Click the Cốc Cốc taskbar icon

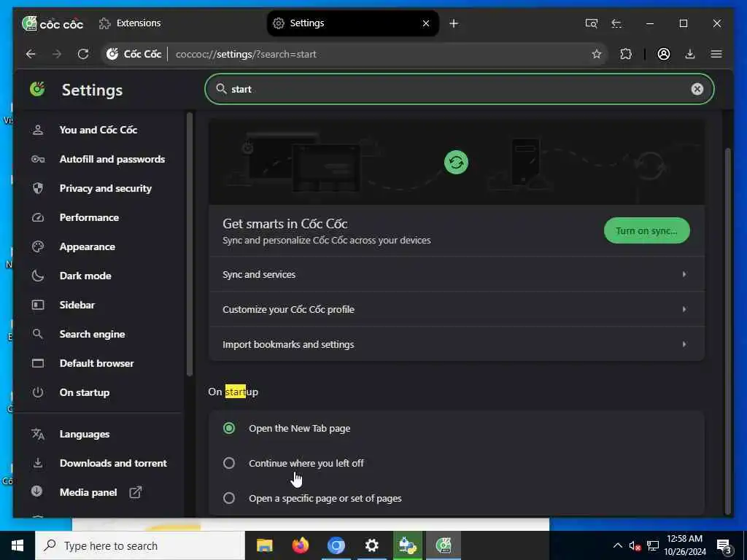pyautogui.click(x=444, y=545)
